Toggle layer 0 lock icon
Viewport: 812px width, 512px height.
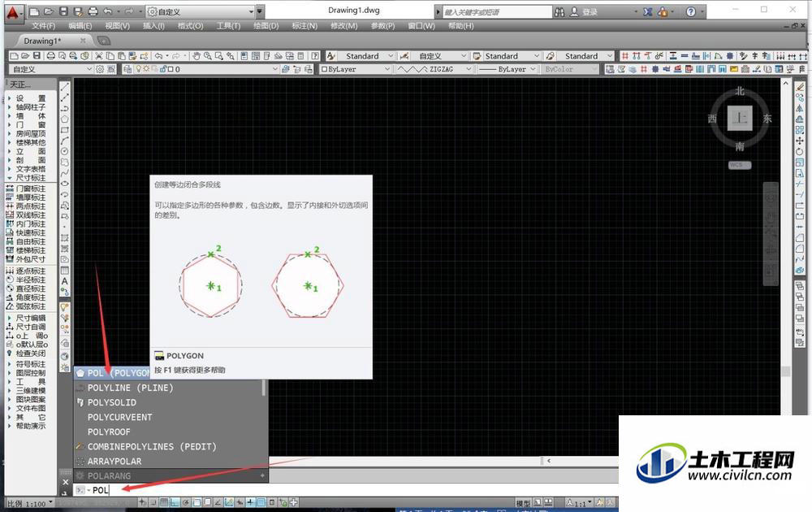pos(162,69)
